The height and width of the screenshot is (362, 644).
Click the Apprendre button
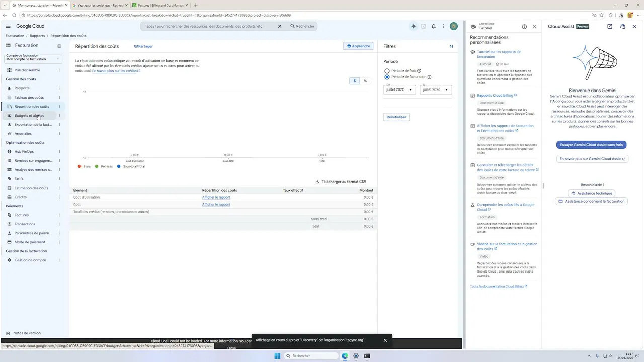coord(358,46)
